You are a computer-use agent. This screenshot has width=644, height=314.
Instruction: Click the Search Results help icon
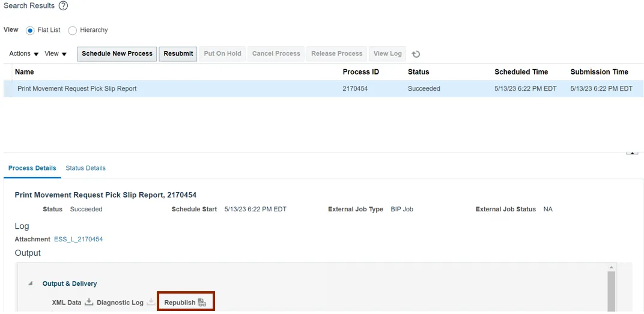(x=63, y=6)
